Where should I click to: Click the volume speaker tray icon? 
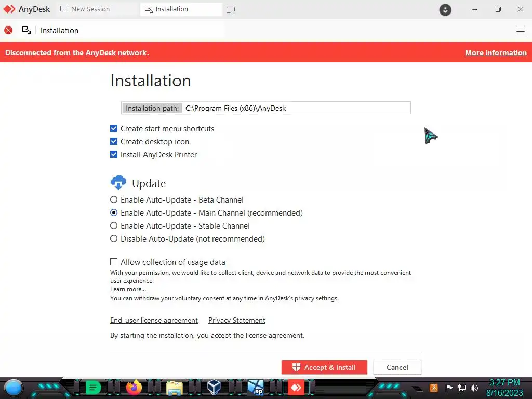pyautogui.click(x=474, y=388)
